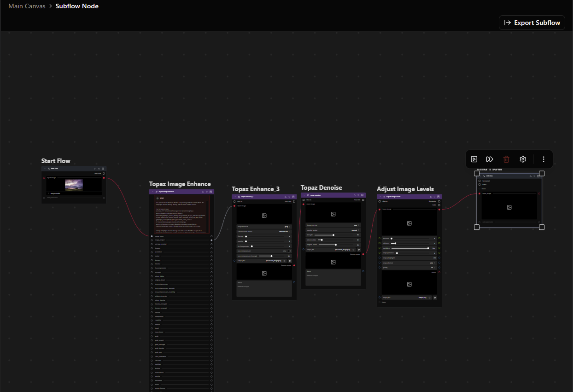Click lock icon on Topaz Denoise header
This screenshot has width=573, height=392.
355,195
